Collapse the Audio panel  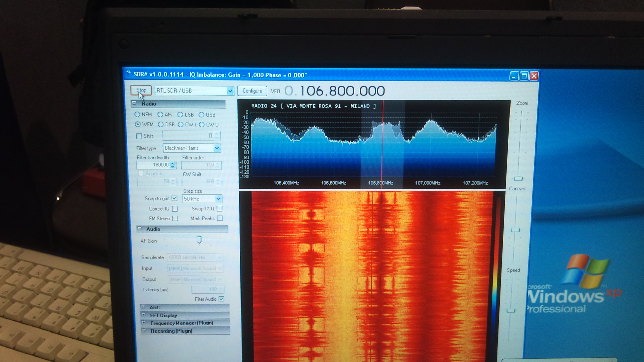(140, 228)
